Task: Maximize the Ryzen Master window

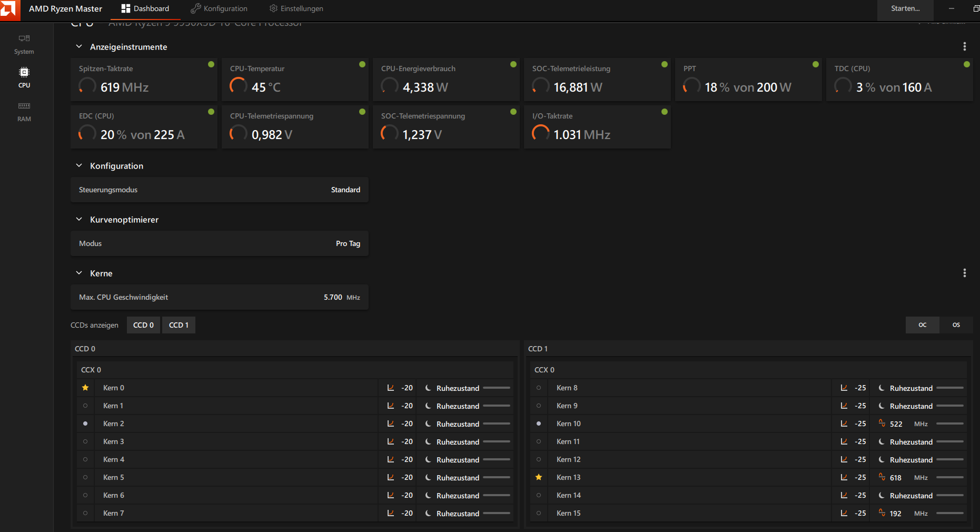Action: point(976,9)
